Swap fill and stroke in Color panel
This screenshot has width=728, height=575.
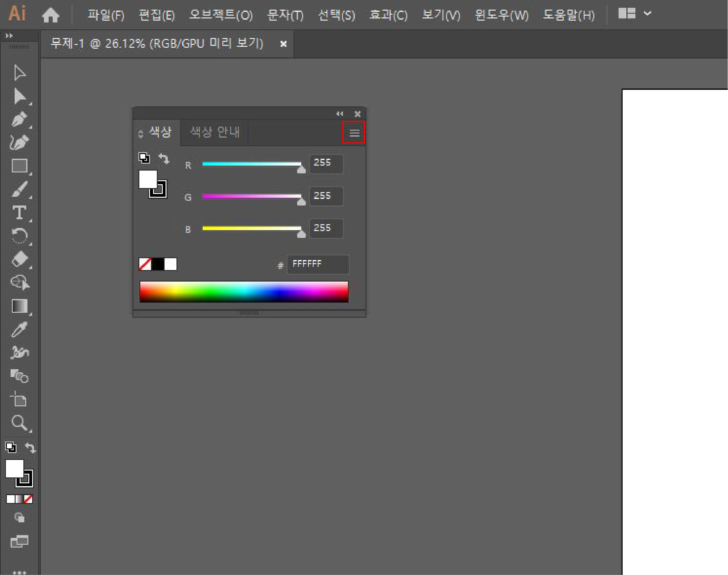pos(164,158)
